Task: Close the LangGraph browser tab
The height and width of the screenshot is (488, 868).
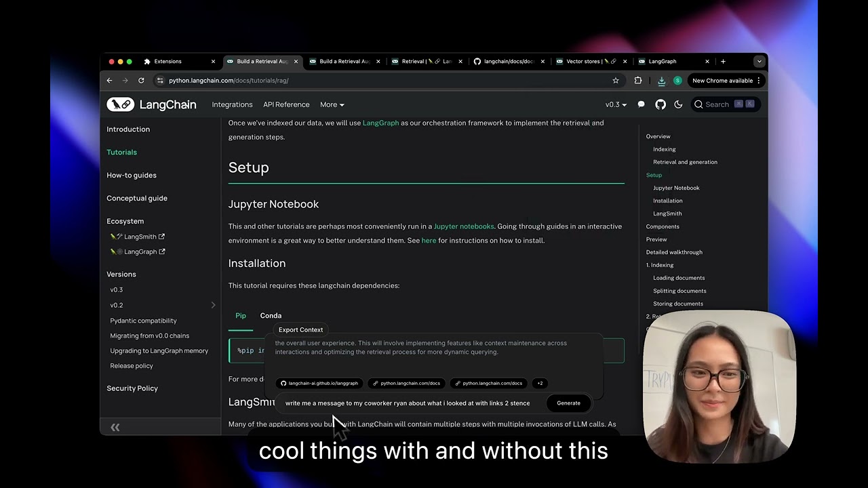Action: 707,61
